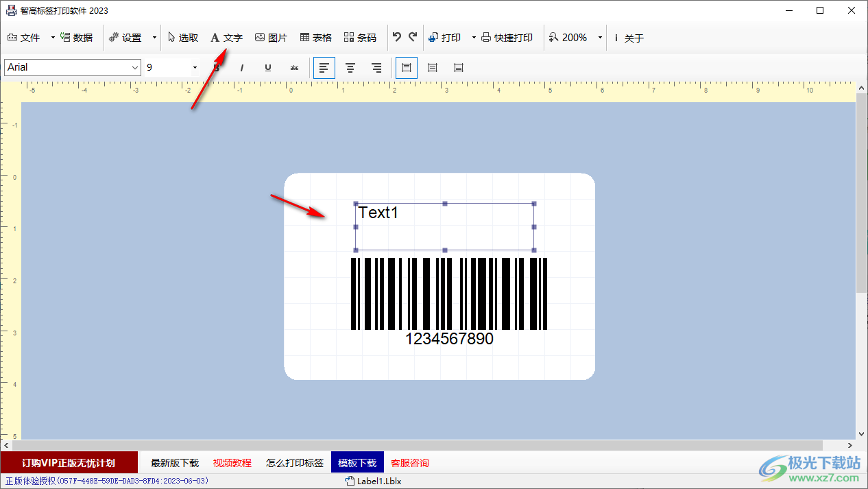Image resolution: width=868 pixels, height=489 pixels.
Task: Expand the 文件 dropdown arrow
Action: click(x=53, y=38)
